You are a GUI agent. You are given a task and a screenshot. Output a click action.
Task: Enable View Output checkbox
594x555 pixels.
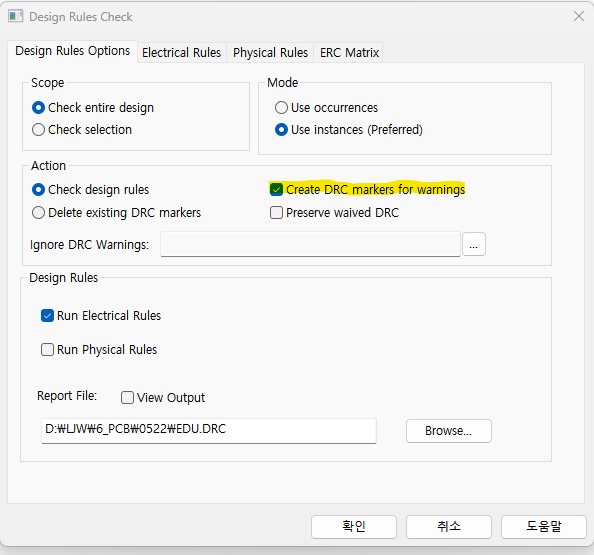tap(127, 397)
